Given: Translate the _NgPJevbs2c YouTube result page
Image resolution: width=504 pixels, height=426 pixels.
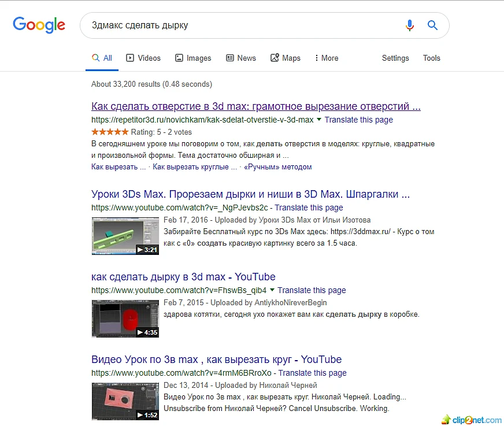Looking at the screenshot, I should tap(309, 208).
